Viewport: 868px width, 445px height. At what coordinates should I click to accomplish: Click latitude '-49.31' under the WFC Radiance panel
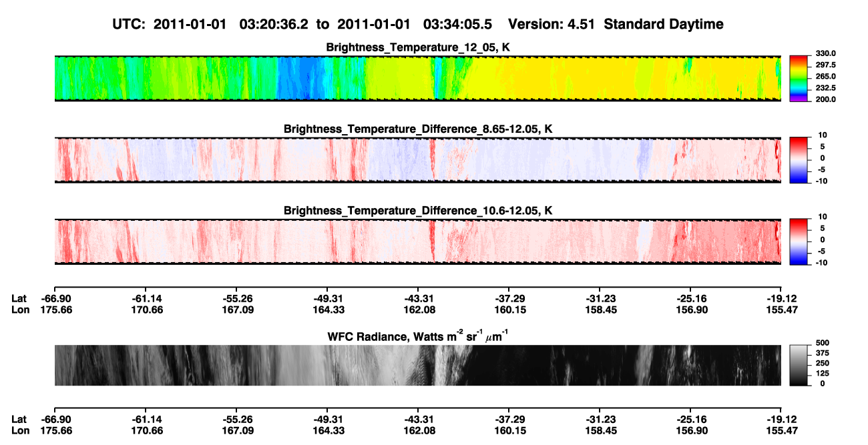pos(327,419)
